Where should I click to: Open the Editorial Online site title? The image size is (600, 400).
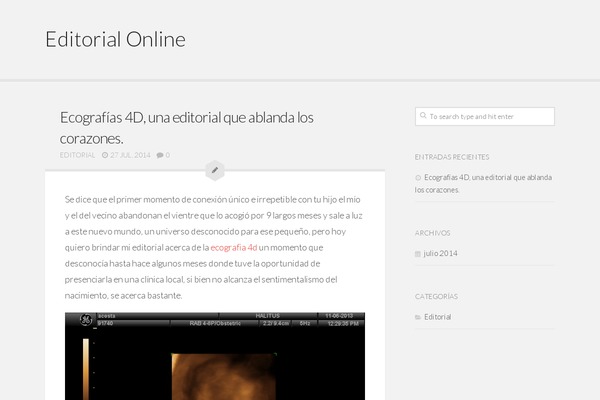(116, 39)
